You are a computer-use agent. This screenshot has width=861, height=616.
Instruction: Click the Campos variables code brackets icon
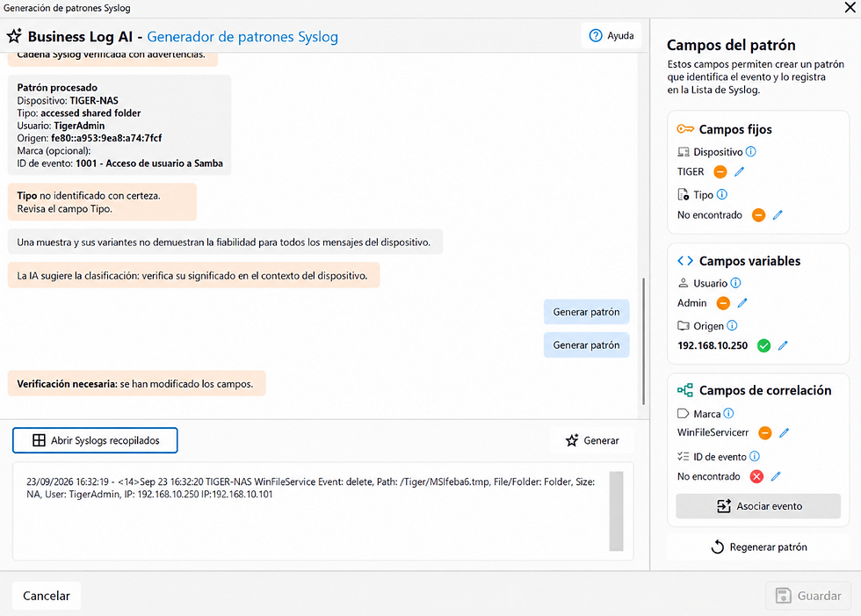[x=685, y=261]
